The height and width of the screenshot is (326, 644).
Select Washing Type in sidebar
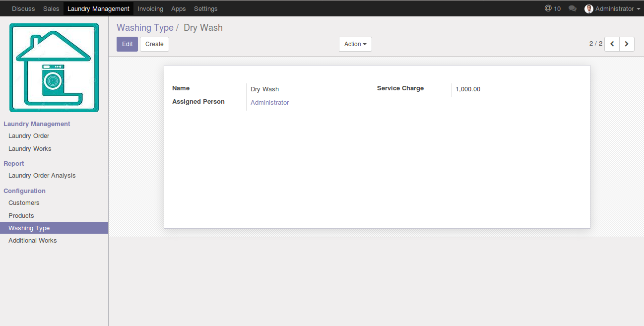[54, 228]
